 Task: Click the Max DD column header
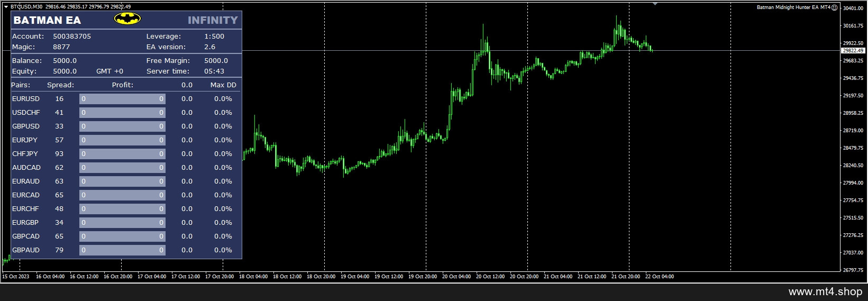(x=223, y=85)
